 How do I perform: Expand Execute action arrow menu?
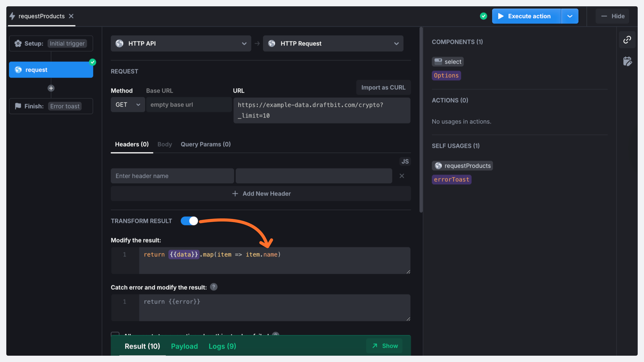tap(570, 16)
